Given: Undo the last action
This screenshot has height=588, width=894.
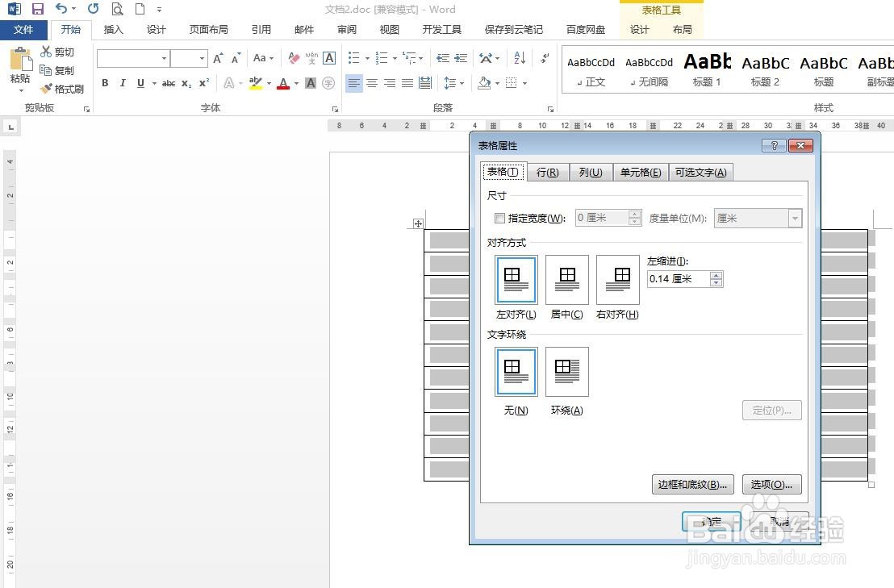Looking at the screenshot, I should (61, 9).
